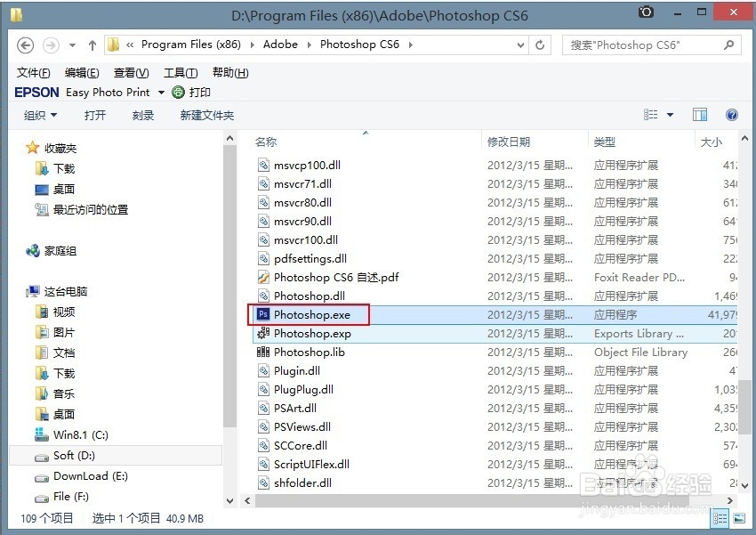Viewport: 756px width, 535px height.
Task: Select the ScriptUIFlex.dll file
Action: (311, 464)
